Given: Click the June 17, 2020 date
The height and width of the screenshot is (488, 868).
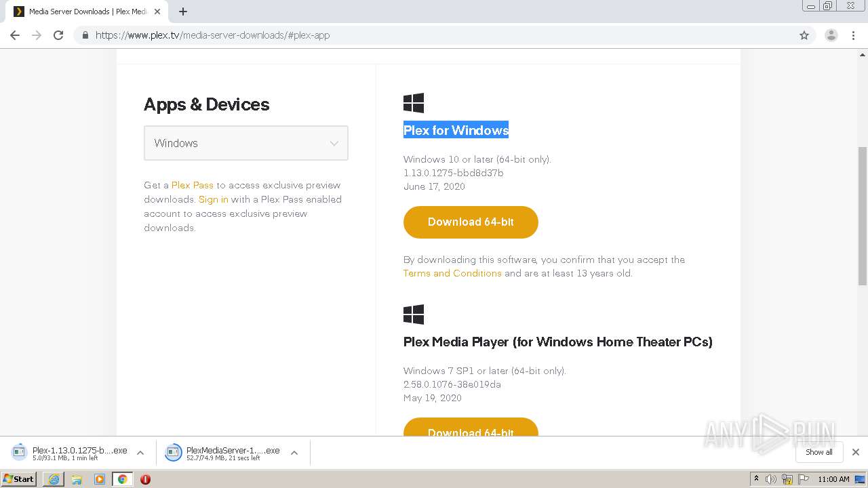Looking at the screenshot, I should coord(434,186).
